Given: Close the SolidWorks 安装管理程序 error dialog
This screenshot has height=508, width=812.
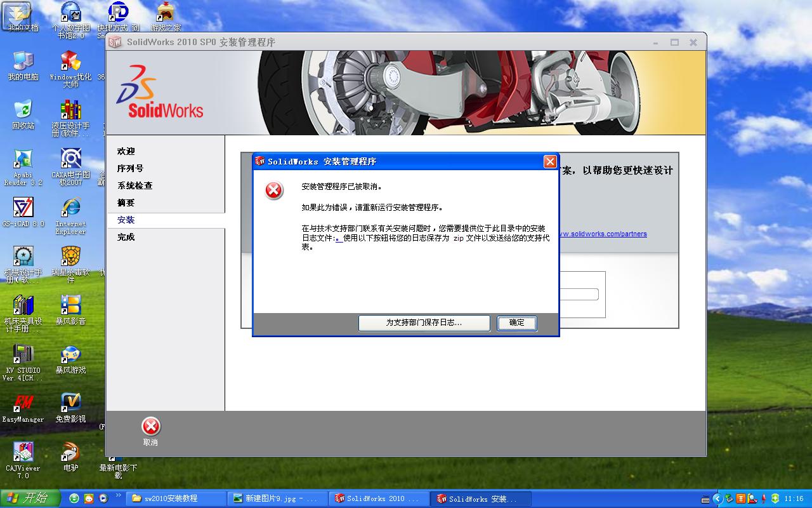Looking at the screenshot, I should point(550,161).
